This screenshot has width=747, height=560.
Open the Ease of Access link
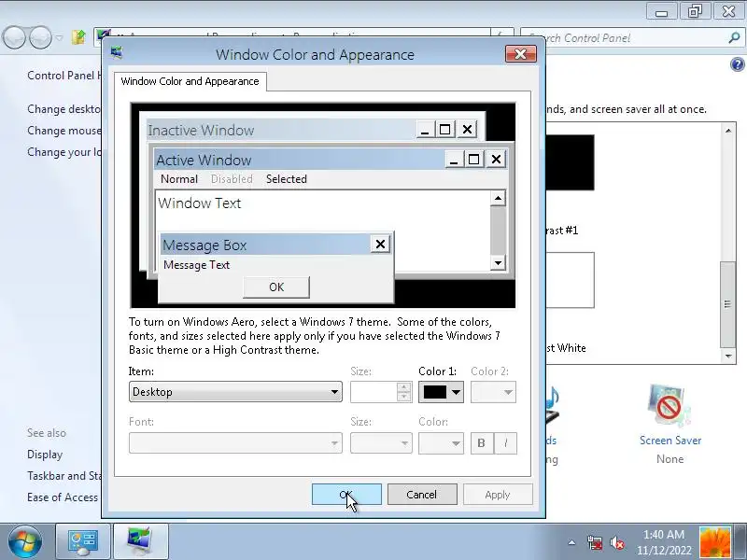[63, 497]
